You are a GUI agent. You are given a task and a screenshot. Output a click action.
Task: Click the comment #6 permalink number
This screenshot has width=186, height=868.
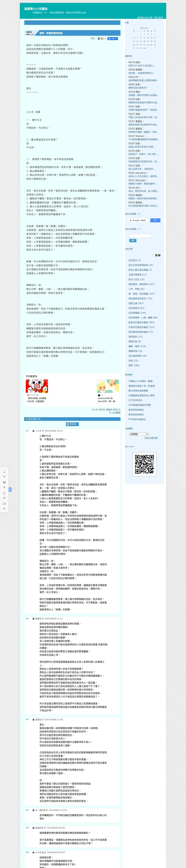point(27,853)
